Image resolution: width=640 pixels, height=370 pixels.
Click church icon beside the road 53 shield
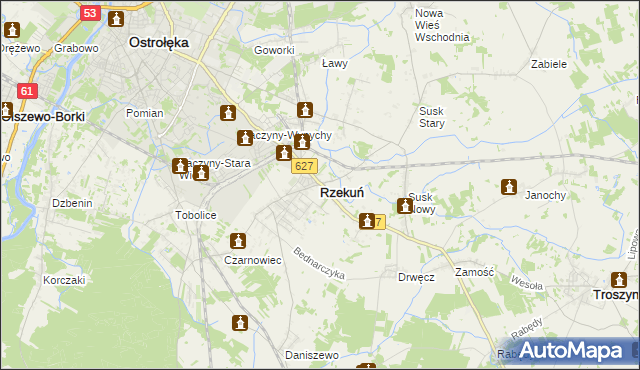tap(116, 19)
